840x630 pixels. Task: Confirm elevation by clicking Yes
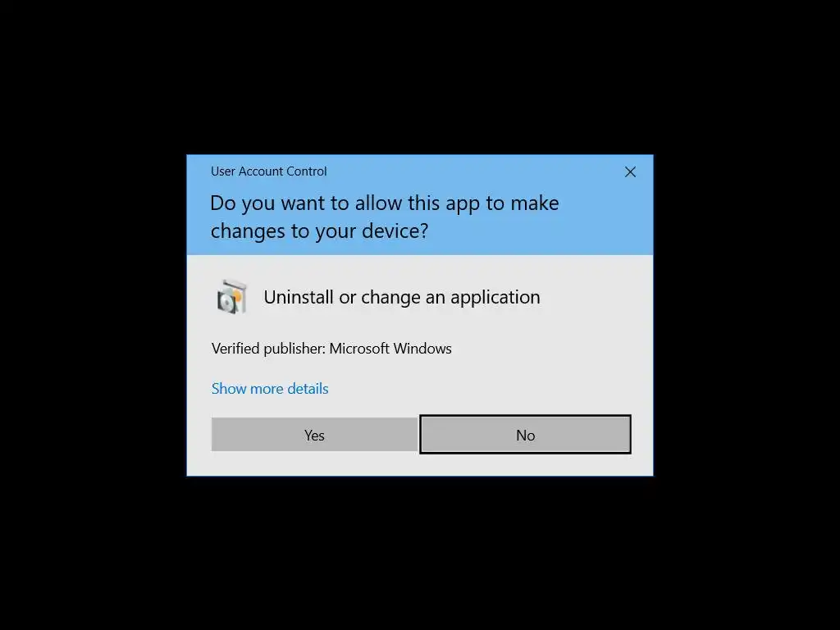314,435
